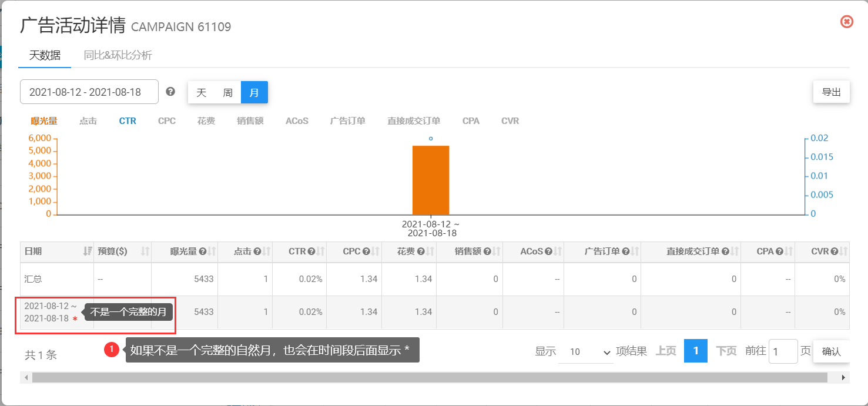Toggle 点击 series in chart legend
Screen dimensions: 868x406
pyautogui.click(x=88, y=121)
